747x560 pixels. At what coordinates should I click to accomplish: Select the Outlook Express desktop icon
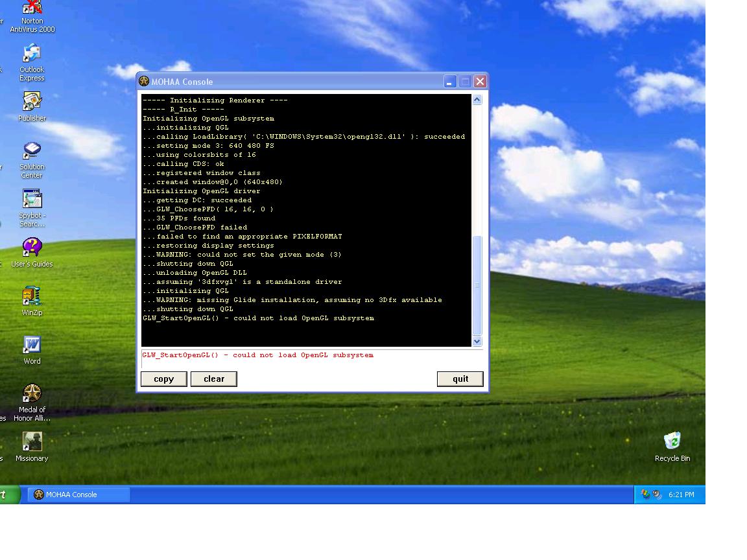32,62
